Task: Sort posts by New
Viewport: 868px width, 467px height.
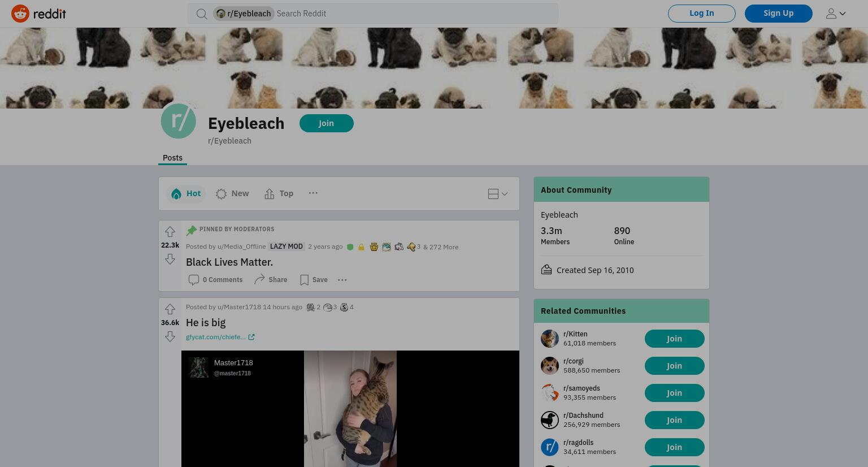Action: [232, 193]
